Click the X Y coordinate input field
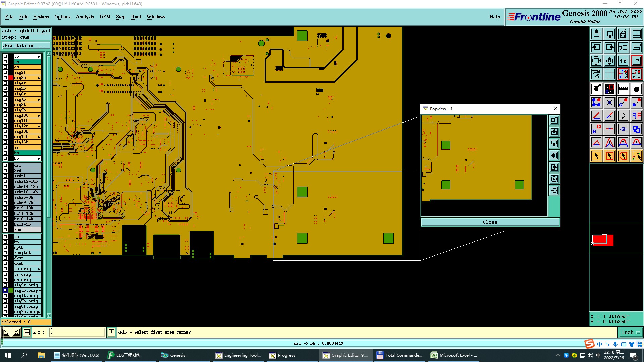Screen dimensions: 644x362 point(77,332)
